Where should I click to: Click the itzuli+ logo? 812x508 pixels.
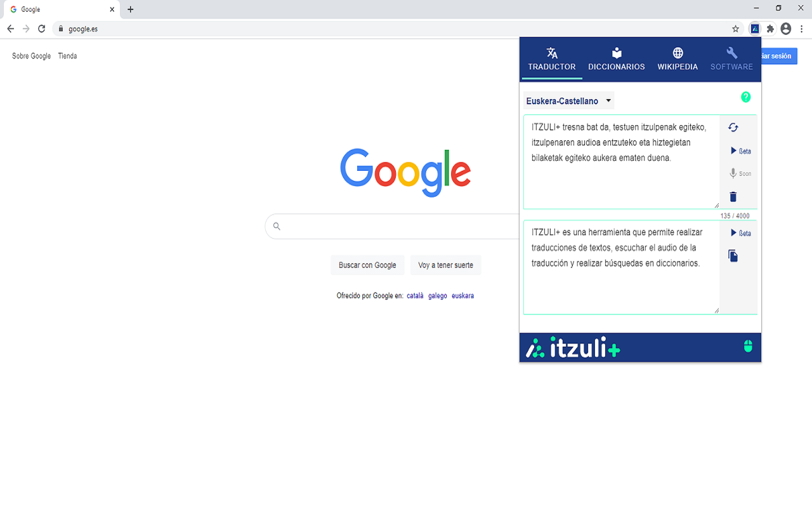(572, 347)
